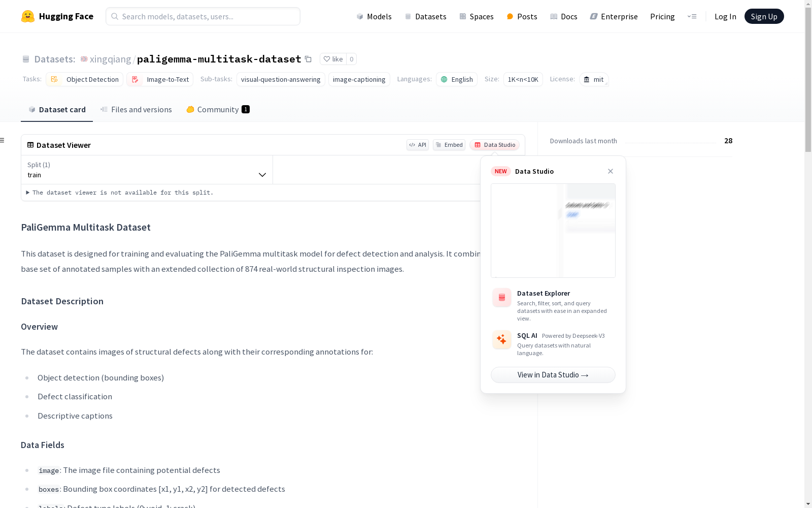The height and width of the screenshot is (508, 812).
Task: Click the 'boxes' code field name
Action: click(49, 489)
